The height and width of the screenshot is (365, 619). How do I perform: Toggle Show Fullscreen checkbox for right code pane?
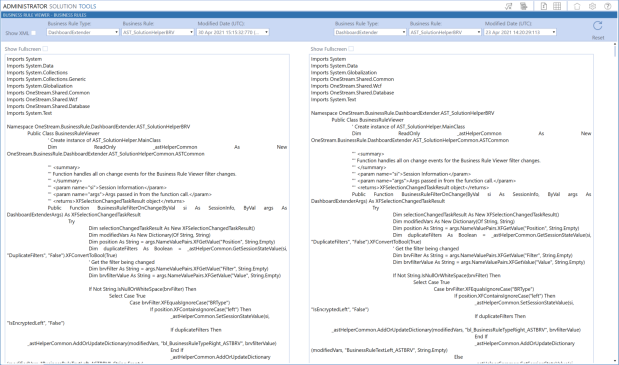coord(351,49)
